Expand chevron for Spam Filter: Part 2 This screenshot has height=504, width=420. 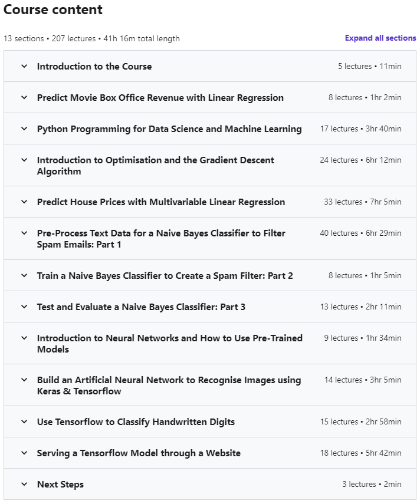tap(24, 276)
